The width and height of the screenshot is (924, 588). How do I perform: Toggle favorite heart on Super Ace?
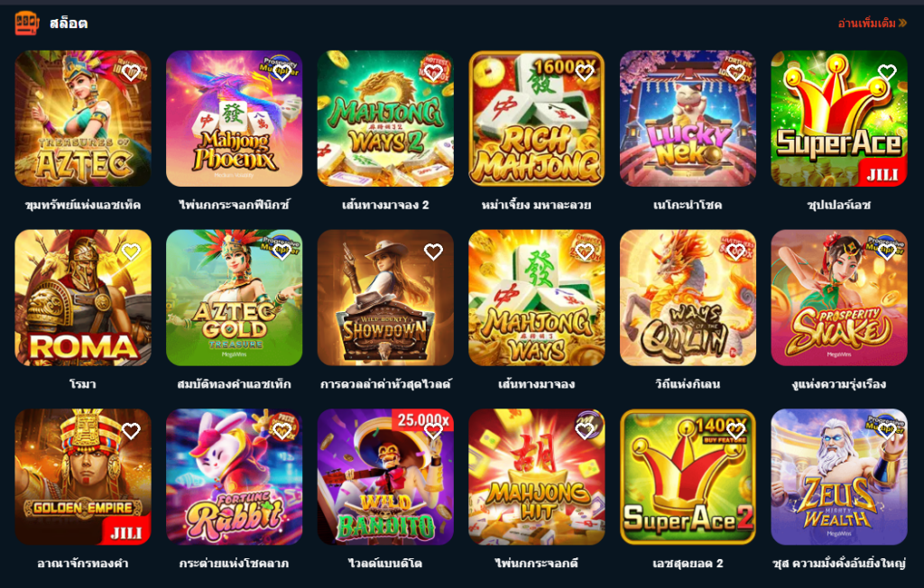[x=887, y=73]
